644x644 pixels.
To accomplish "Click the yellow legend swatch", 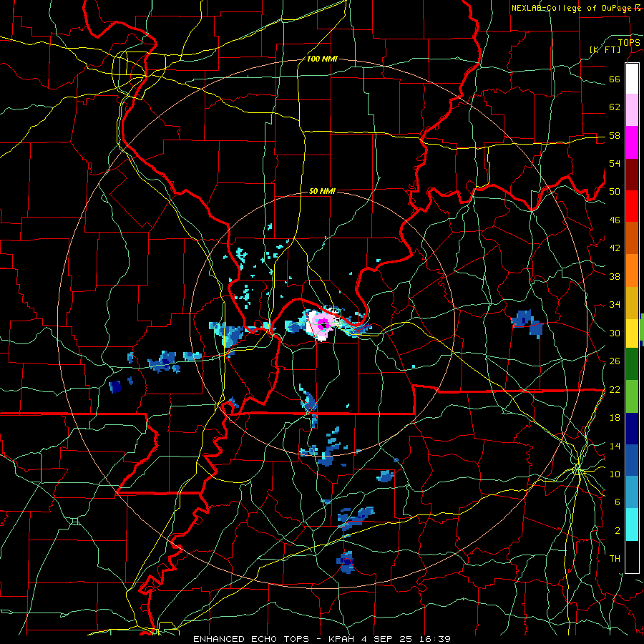I will (x=632, y=333).
